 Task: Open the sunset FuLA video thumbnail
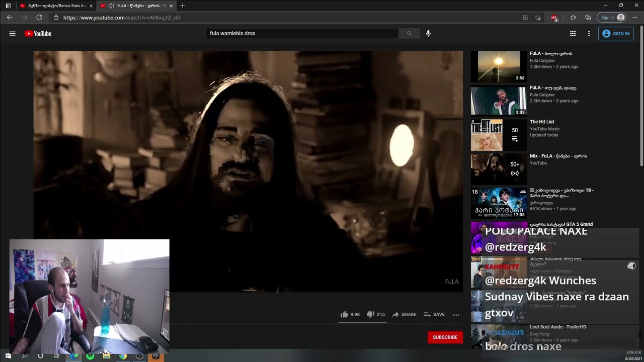click(499, 66)
